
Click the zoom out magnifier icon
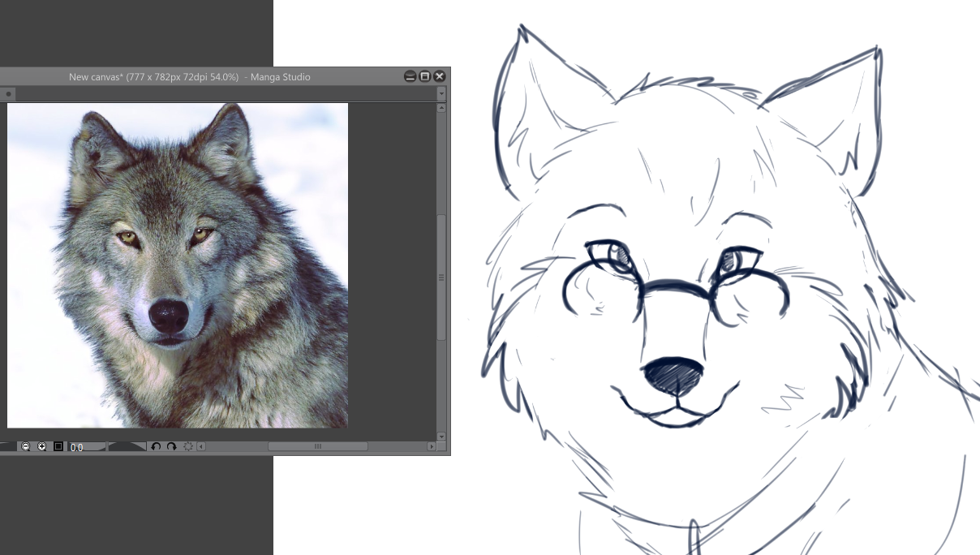coord(25,446)
